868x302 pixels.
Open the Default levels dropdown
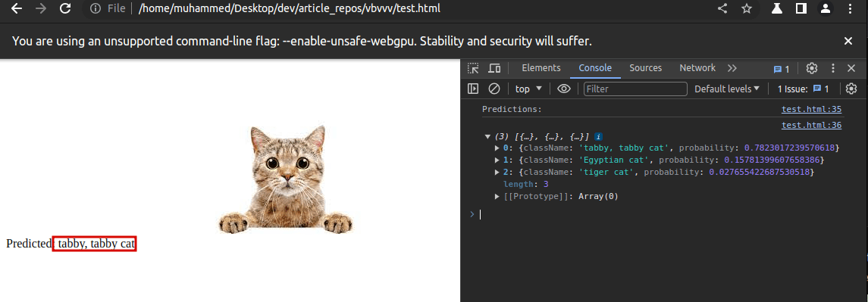728,89
